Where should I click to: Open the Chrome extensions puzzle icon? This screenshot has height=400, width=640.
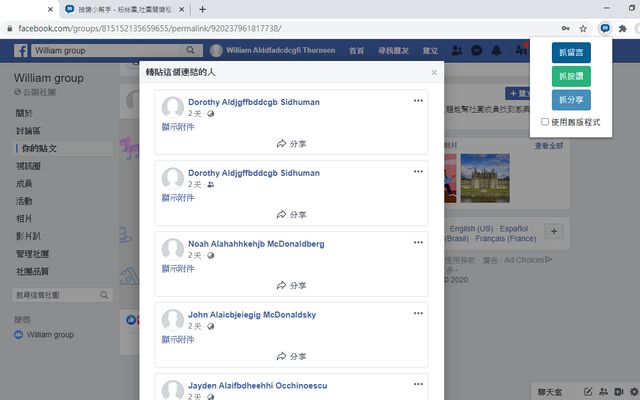622,29
